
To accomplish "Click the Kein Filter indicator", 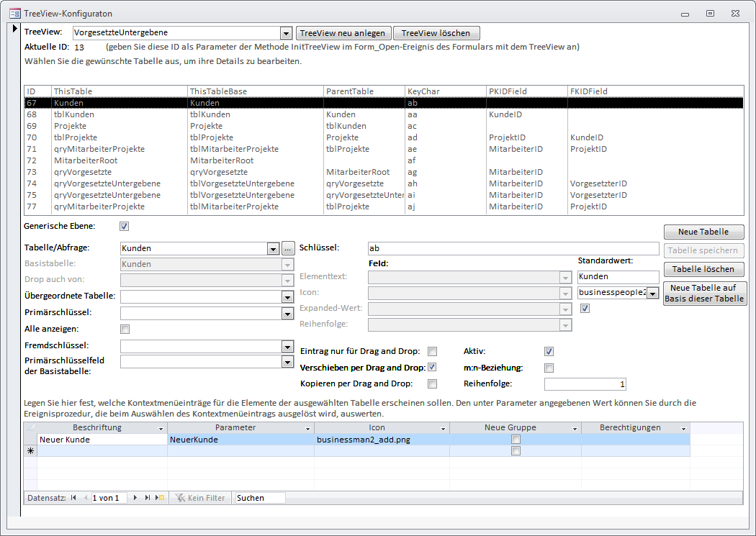I will (x=200, y=498).
